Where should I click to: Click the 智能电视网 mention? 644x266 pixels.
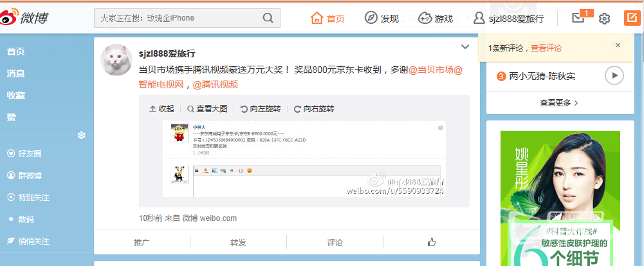pyautogui.click(x=161, y=84)
